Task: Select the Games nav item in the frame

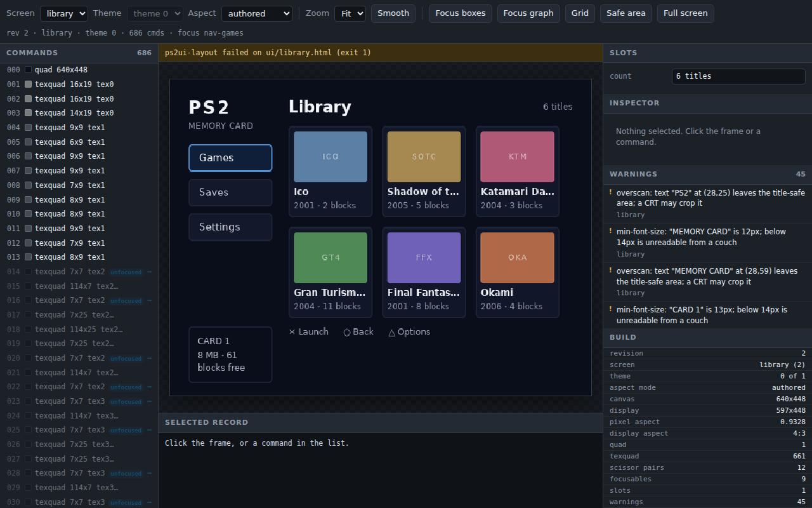Action: click(230, 158)
